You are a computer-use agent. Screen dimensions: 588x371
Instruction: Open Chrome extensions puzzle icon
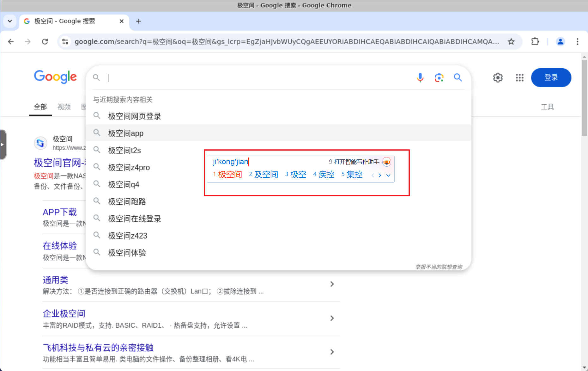click(x=535, y=41)
